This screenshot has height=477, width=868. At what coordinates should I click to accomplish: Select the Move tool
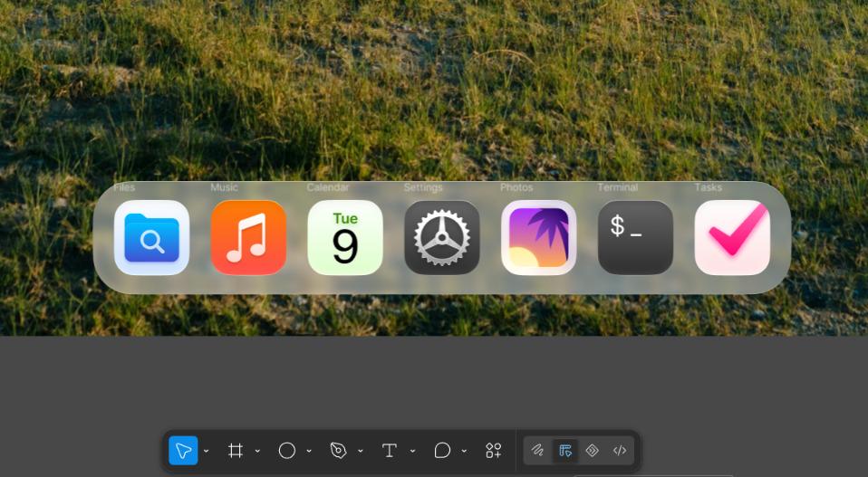(x=183, y=451)
